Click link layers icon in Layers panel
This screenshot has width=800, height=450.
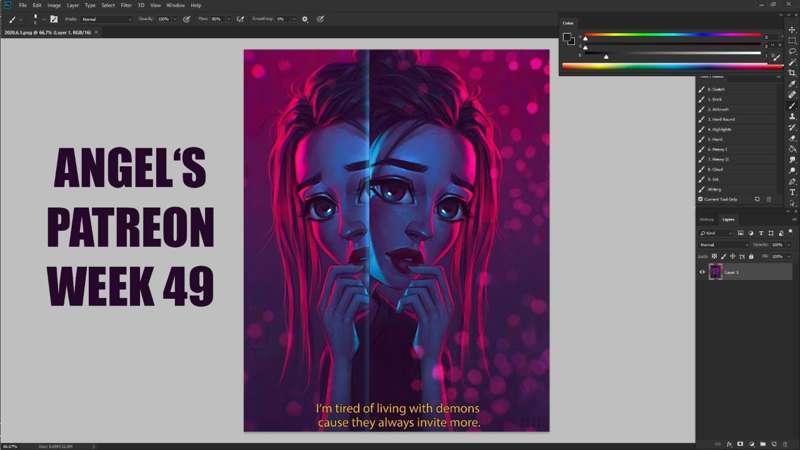718,444
